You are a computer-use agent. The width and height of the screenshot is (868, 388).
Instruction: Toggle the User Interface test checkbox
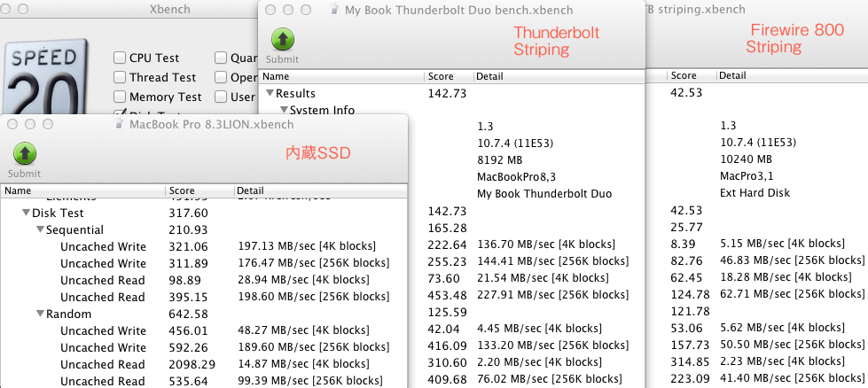(x=220, y=97)
